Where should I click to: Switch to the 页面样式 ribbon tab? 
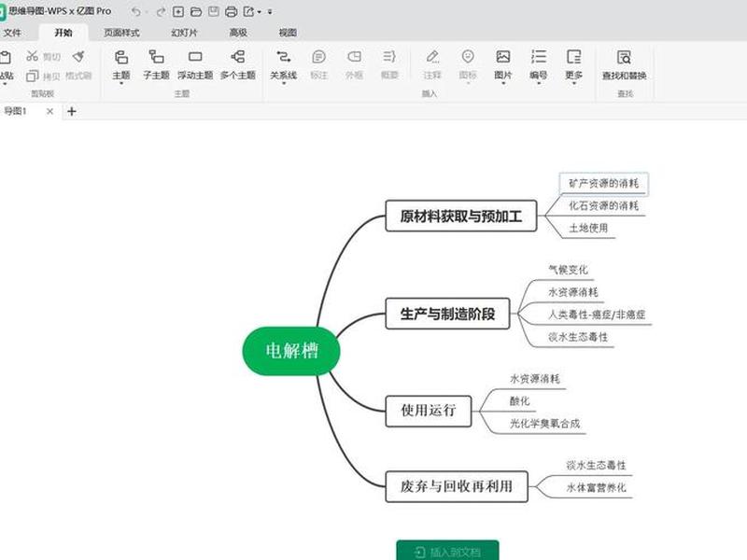121,33
